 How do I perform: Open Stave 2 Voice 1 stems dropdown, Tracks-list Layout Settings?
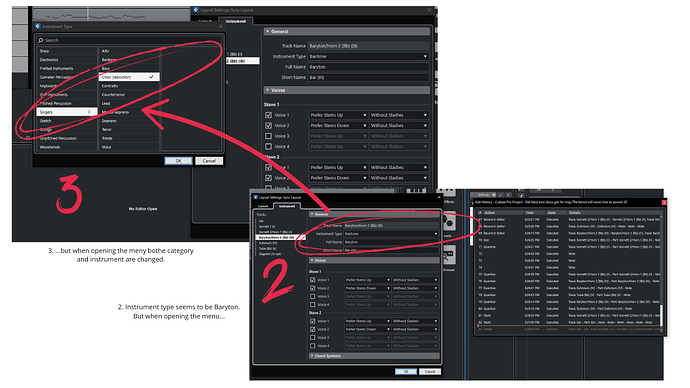(x=367, y=321)
